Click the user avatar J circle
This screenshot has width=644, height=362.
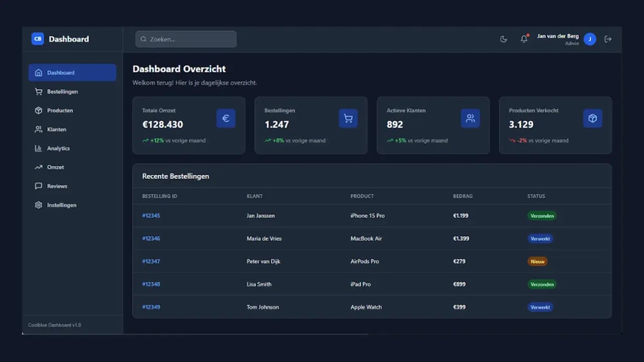coord(590,39)
